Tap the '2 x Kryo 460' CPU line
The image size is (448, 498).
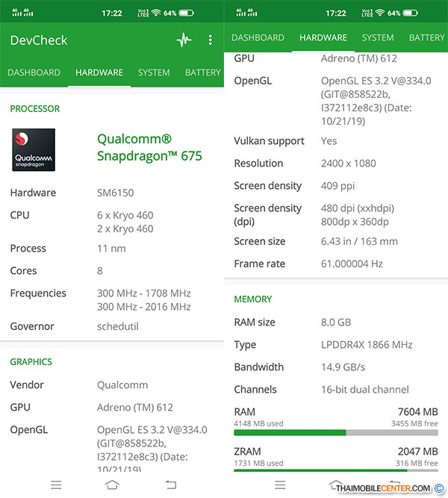tap(125, 228)
